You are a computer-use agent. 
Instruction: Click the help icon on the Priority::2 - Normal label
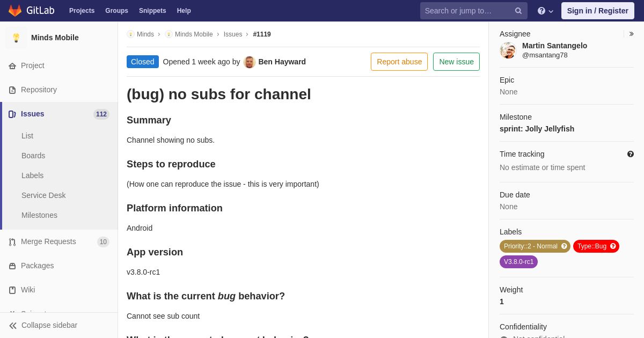pyautogui.click(x=564, y=246)
